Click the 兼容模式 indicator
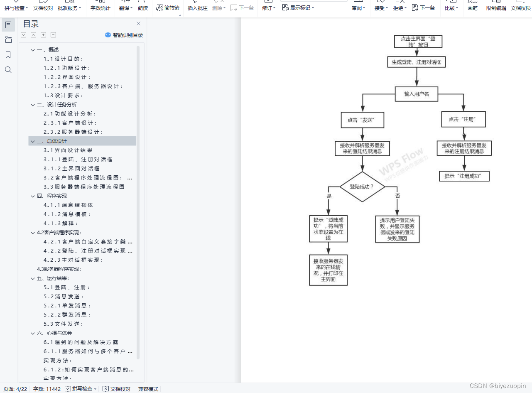The width and height of the screenshot is (532, 393). (148, 389)
